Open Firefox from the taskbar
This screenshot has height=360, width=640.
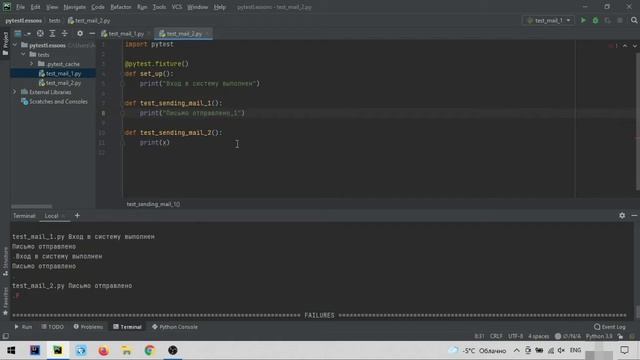(x=103, y=350)
